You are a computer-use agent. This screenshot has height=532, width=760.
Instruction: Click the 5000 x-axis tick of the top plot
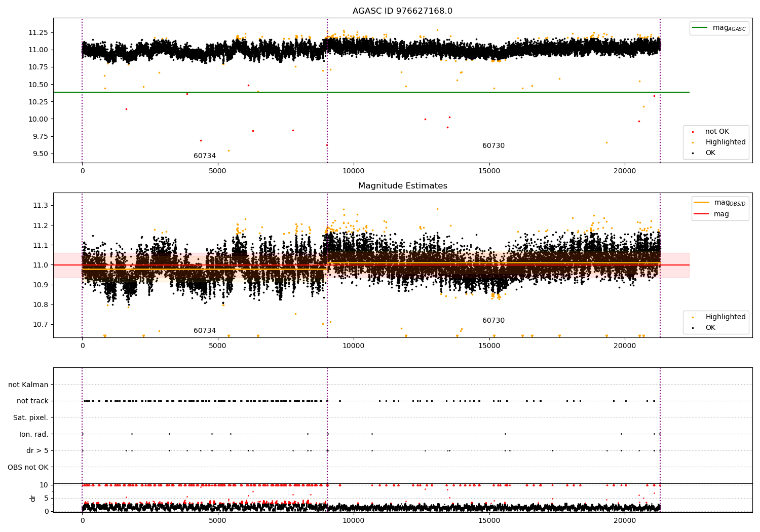(x=217, y=172)
